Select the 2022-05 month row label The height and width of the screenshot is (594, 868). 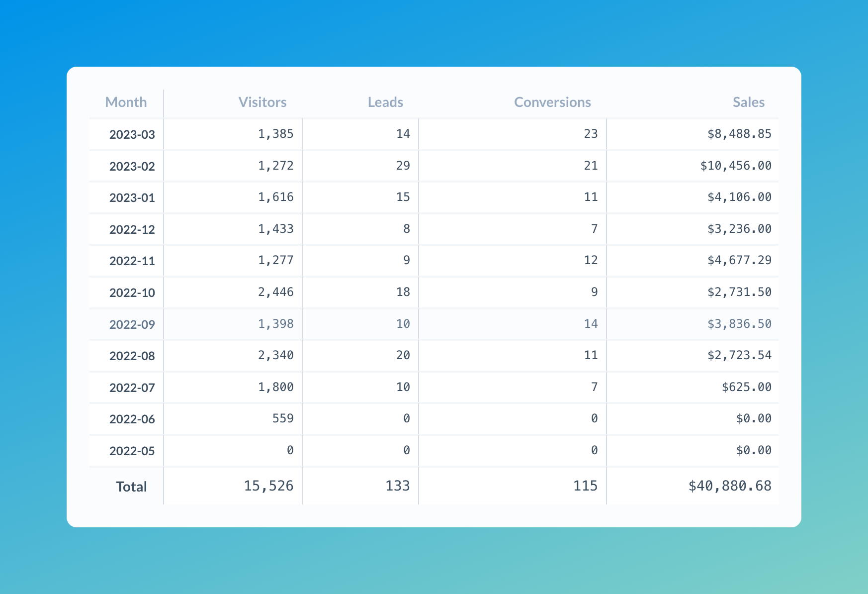click(132, 451)
